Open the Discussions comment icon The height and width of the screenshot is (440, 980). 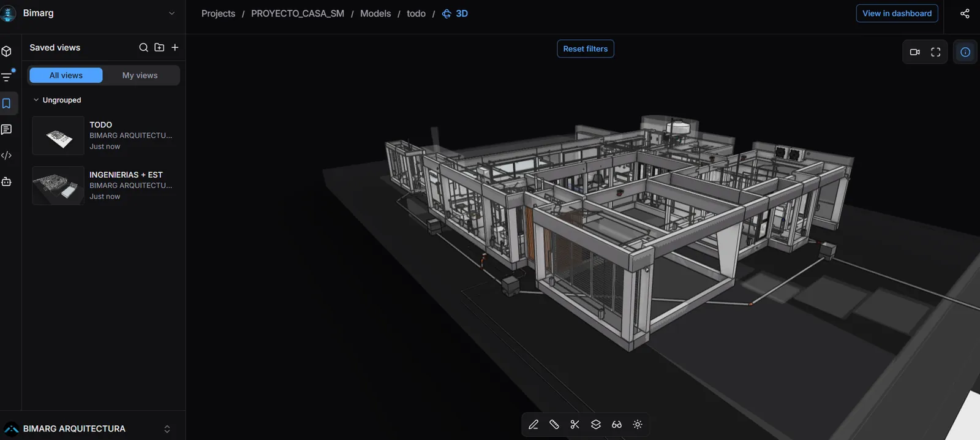click(x=7, y=129)
